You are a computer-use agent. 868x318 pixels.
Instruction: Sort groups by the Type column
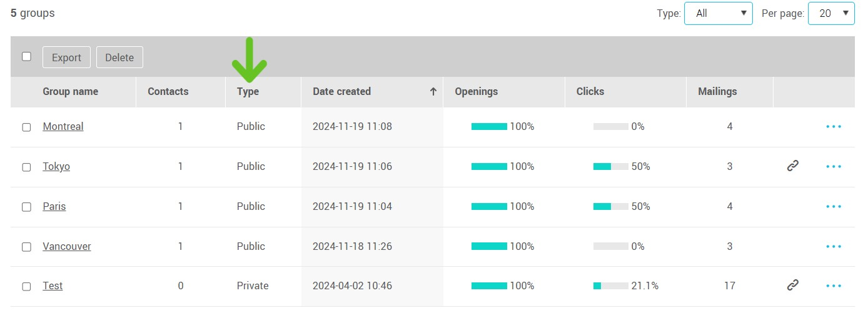click(x=248, y=92)
